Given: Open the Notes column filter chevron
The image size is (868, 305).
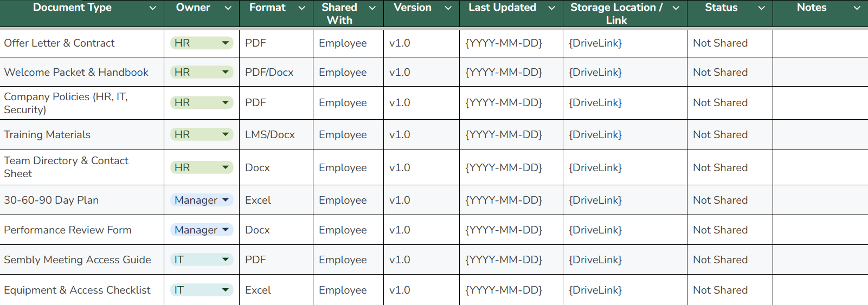Looking at the screenshot, I should pos(857,8).
